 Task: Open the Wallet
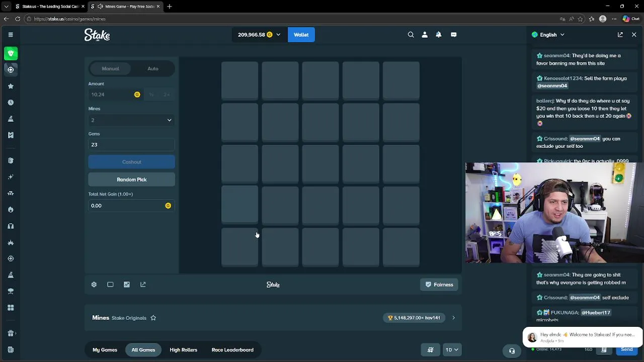tap(301, 35)
